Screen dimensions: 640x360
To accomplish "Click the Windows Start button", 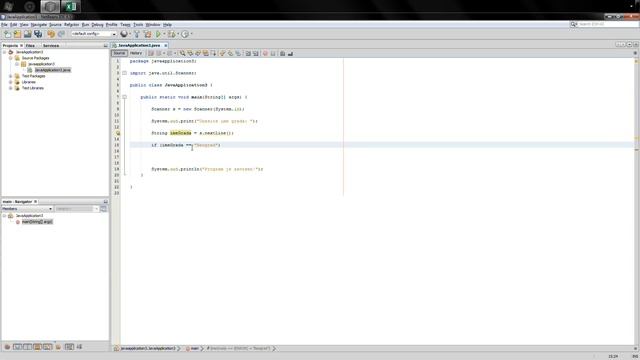I will (x=8, y=6).
